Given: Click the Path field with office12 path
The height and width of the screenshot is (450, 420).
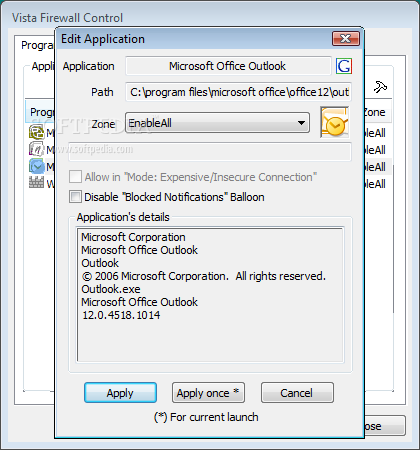Looking at the screenshot, I should 238,92.
